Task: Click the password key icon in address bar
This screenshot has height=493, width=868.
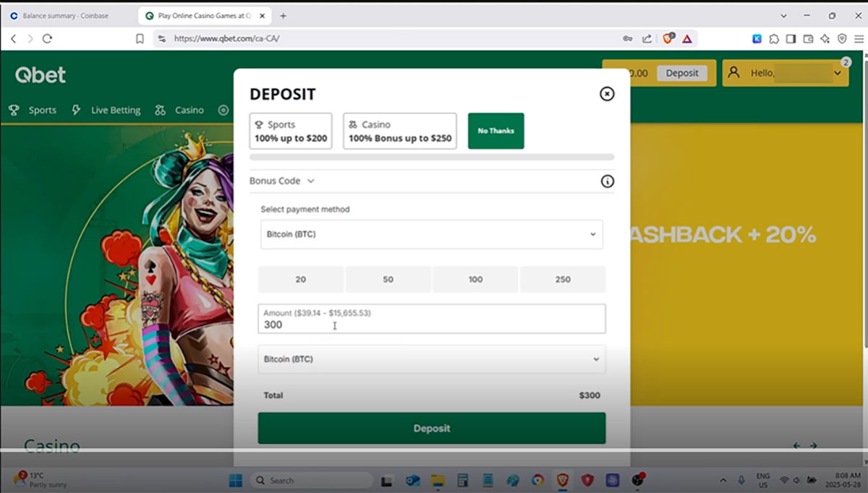Action: click(627, 38)
